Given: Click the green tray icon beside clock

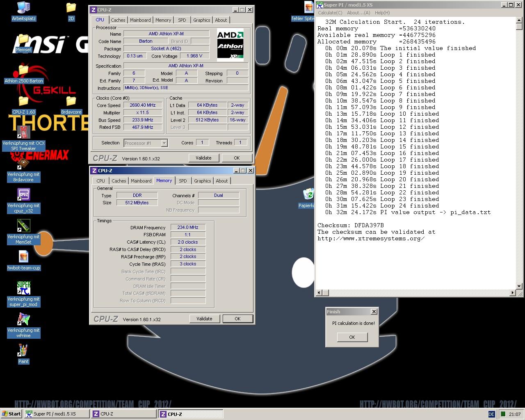Looking at the screenshot, I should [503, 414].
